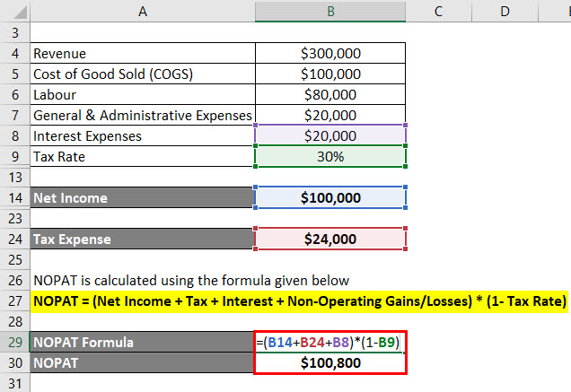
Task: Select row 23 header
Action: point(15,218)
